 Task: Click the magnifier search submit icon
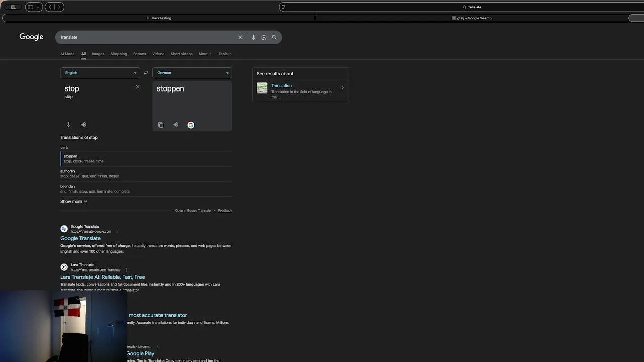pos(274,37)
